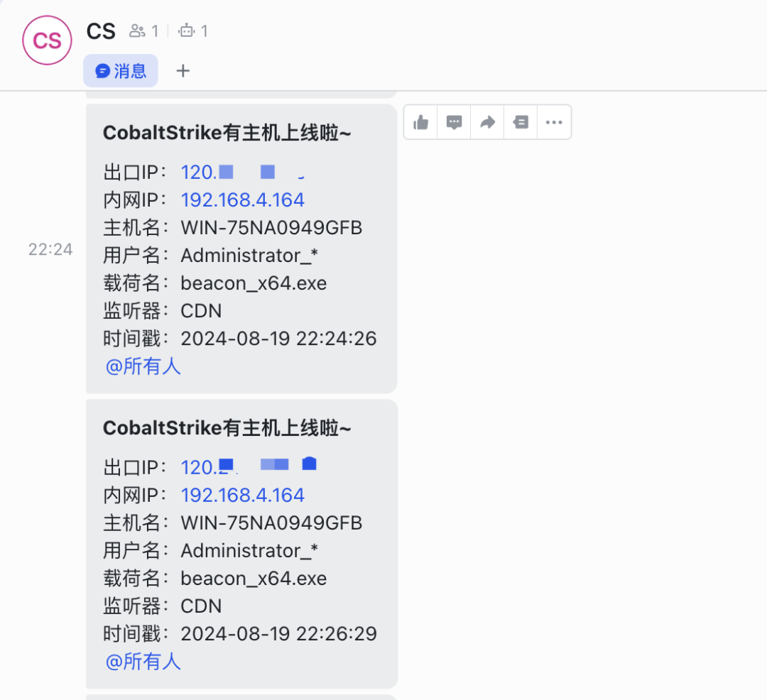Click the CS group avatar
This screenshot has height=700, width=767.
[x=47, y=40]
